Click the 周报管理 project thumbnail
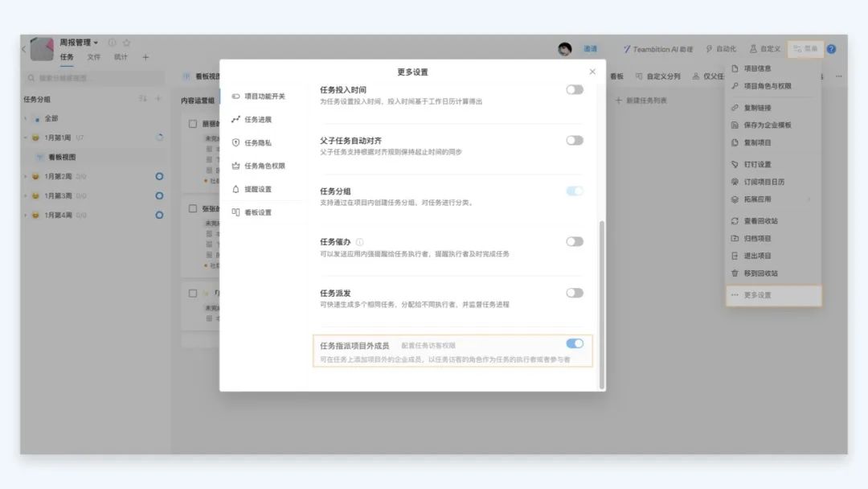The image size is (868, 489). pyautogui.click(x=42, y=49)
